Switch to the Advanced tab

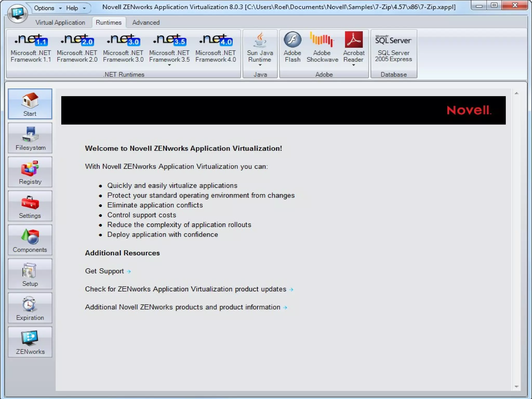tap(146, 23)
